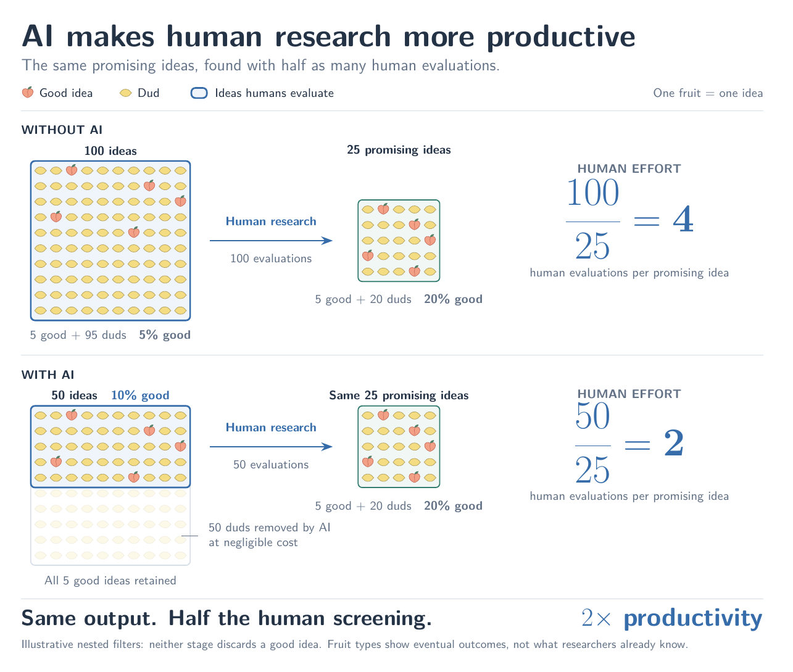The height and width of the screenshot is (672, 793).
Task: Click the arrow under the Without AI 'Human research' label
Action: pyautogui.click(x=271, y=241)
